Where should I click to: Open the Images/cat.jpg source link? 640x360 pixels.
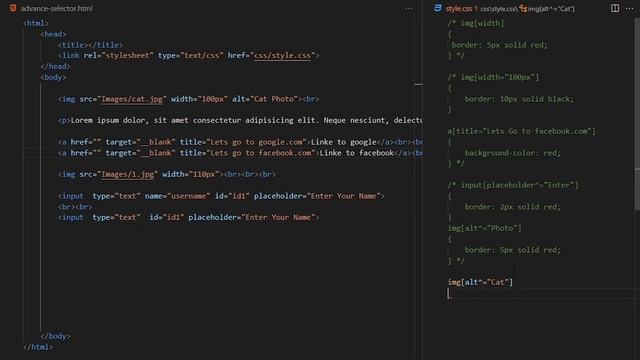[132, 99]
